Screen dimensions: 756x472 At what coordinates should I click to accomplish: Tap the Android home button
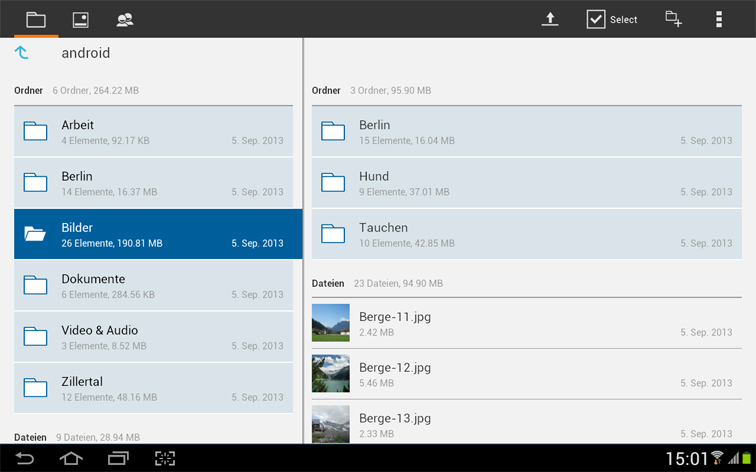pyautogui.click(x=71, y=458)
